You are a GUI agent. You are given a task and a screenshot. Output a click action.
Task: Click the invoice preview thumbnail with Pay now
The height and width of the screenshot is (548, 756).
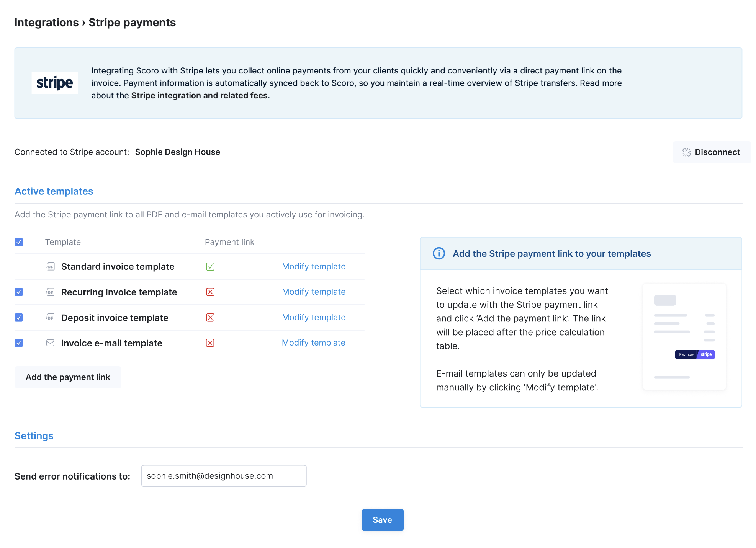pyautogui.click(x=684, y=337)
